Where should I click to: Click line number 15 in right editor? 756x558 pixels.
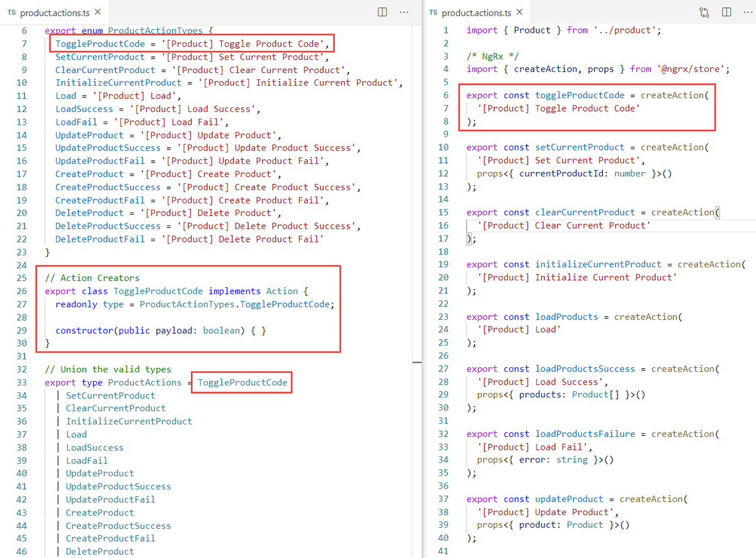444,212
